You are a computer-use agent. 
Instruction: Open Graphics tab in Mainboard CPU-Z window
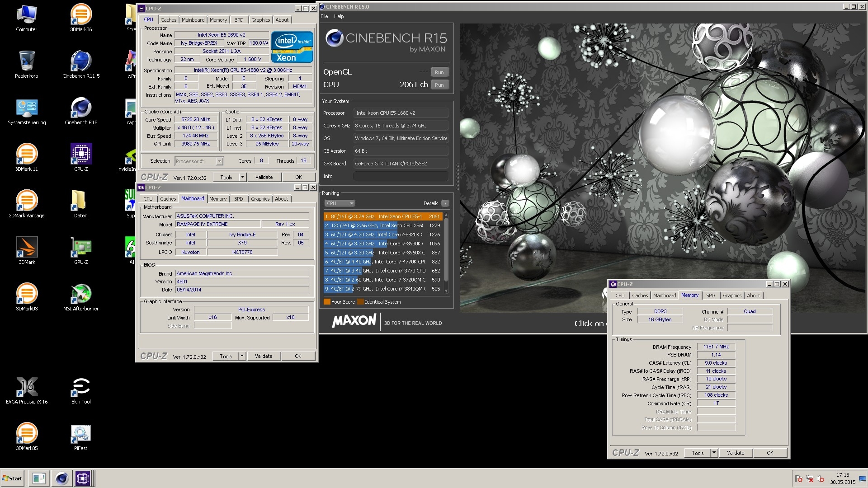pyautogui.click(x=260, y=199)
